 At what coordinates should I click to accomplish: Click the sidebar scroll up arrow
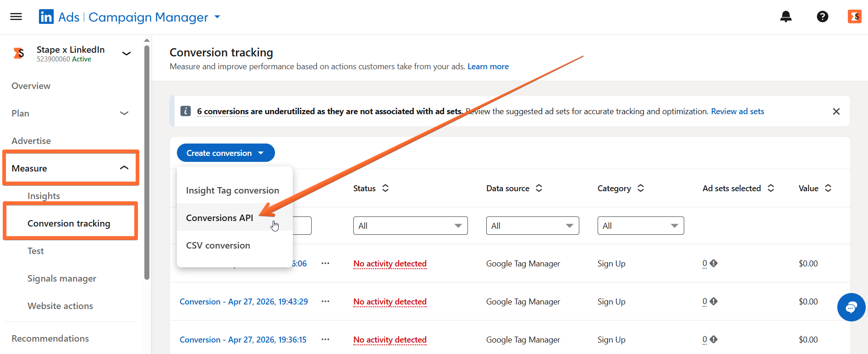point(147,40)
